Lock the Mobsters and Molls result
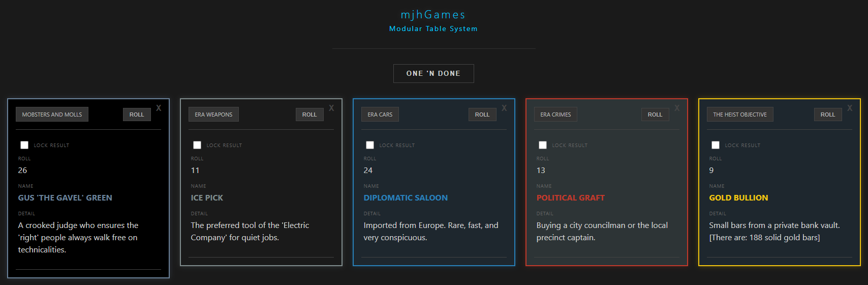Viewport: 868px width, 285px height. (24, 145)
